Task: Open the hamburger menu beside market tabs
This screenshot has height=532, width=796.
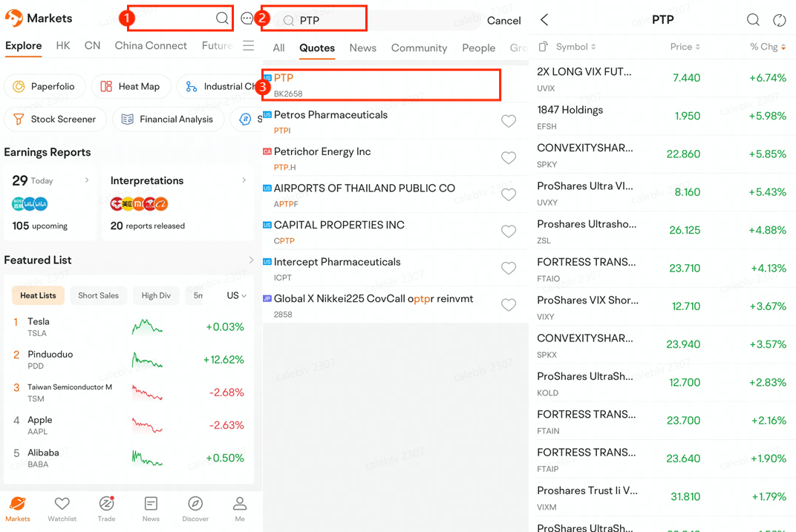Action: [x=248, y=46]
